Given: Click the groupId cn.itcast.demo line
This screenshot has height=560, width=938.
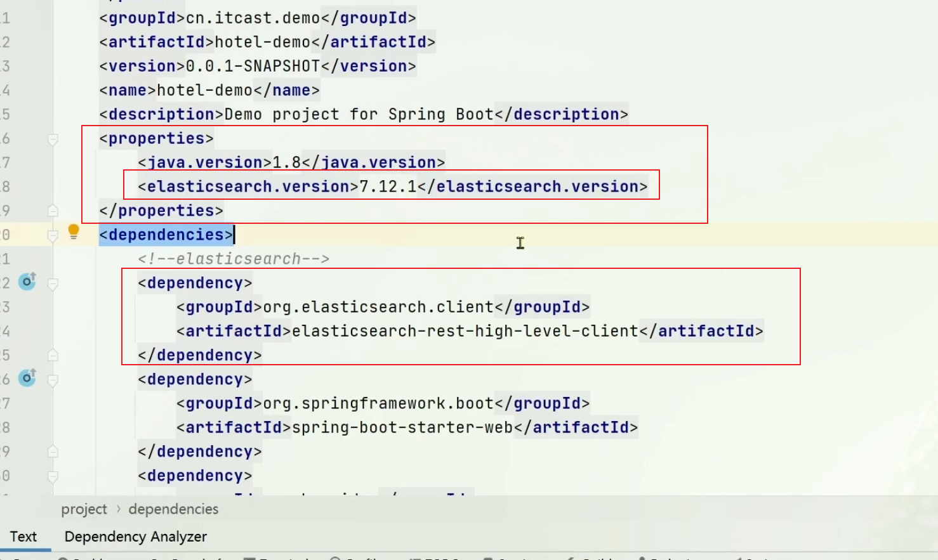Looking at the screenshot, I should click(x=258, y=18).
